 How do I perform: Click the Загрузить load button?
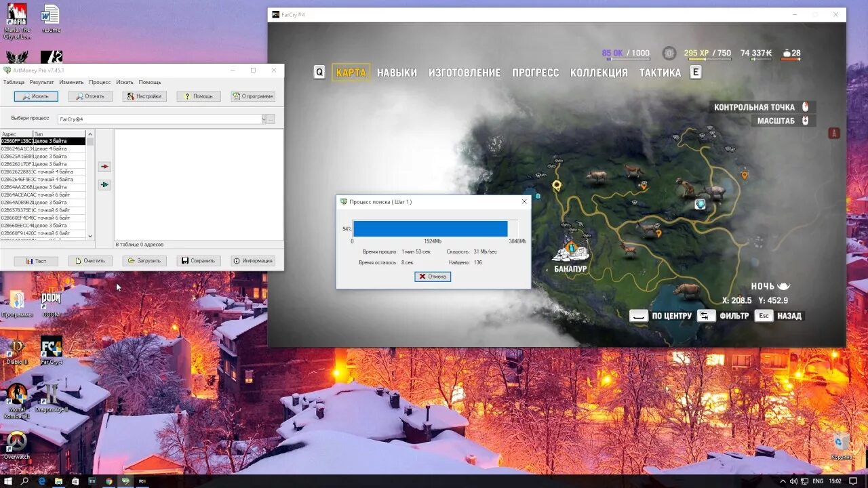coord(144,261)
